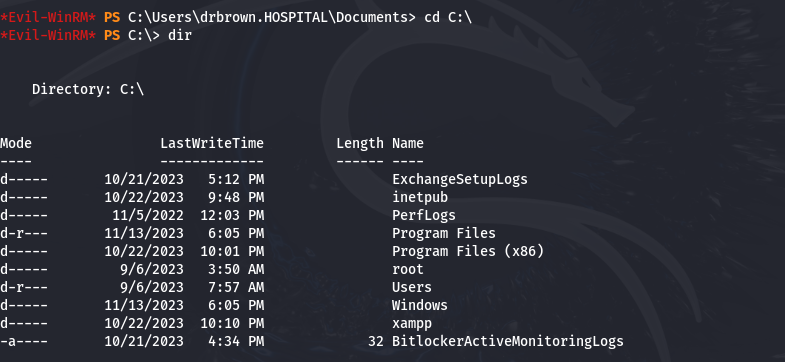This screenshot has height=362, width=785.
Task: Click the first red Evil-WinRM prompt label
Action: [x=48, y=18]
